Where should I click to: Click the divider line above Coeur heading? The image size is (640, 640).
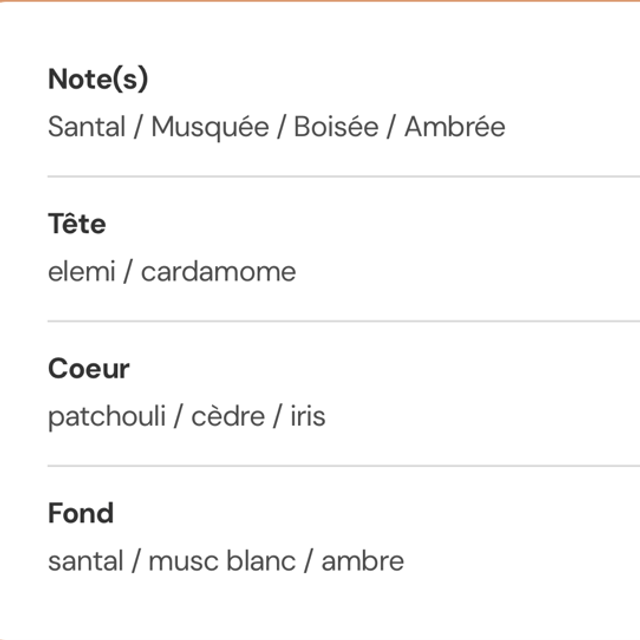[340, 321]
